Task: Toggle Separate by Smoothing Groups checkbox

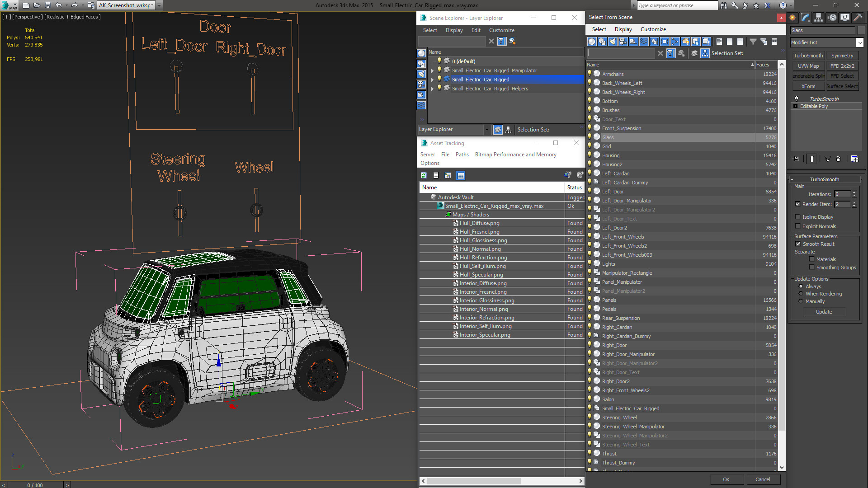Action: point(812,267)
